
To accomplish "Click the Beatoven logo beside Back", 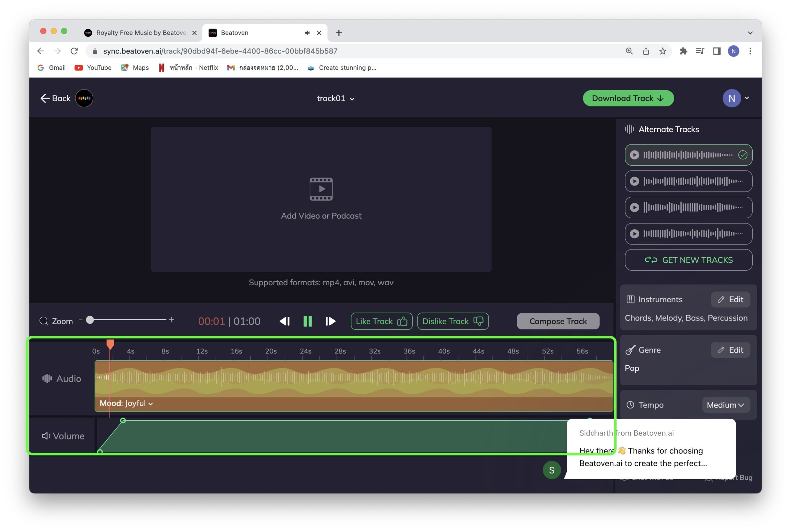I will [x=84, y=98].
